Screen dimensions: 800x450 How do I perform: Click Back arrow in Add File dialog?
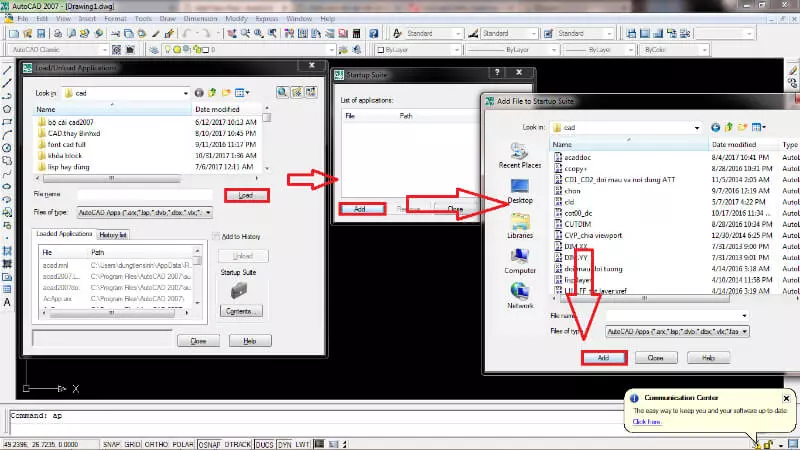(715, 127)
